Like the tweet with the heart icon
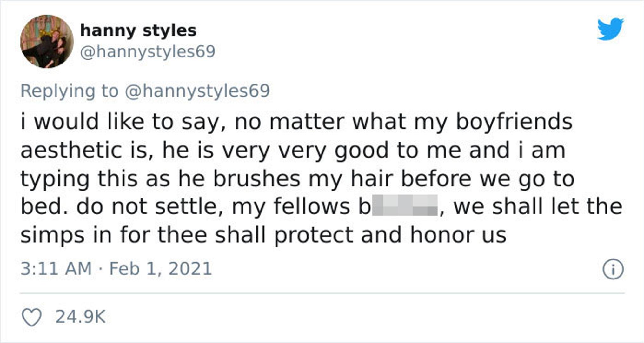This screenshot has width=644, height=343. coord(31,317)
